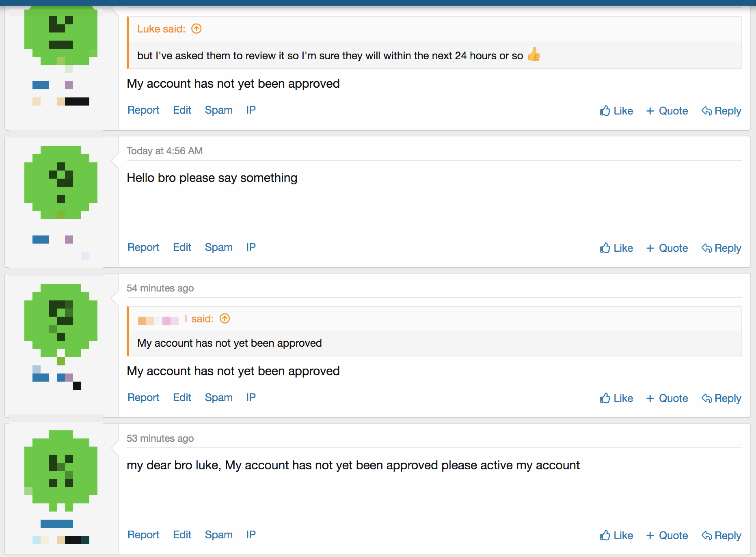Reply to the 54 minutes ago post

pos(721,398)
